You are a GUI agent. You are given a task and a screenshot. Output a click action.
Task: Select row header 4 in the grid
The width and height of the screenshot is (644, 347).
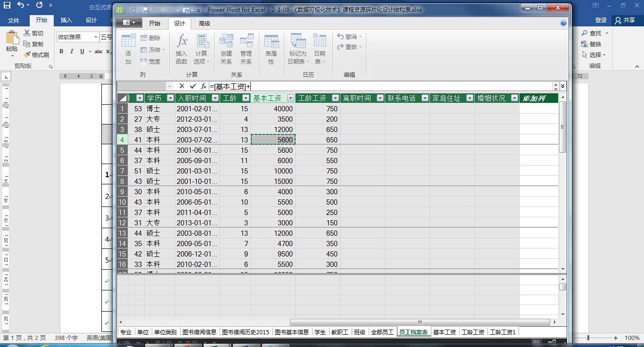click(122, 140)
